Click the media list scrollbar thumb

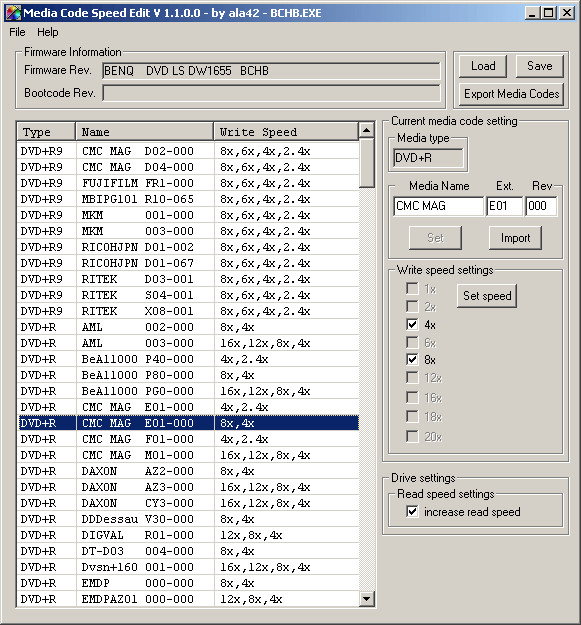tap(366, 163)
